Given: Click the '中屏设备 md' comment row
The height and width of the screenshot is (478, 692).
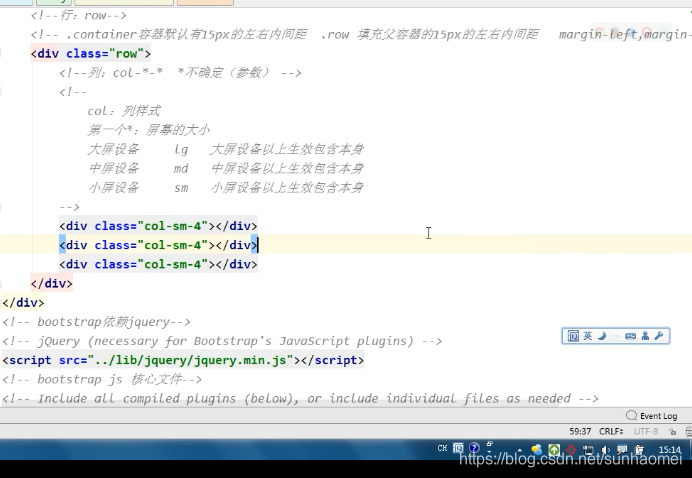Looking at the screenshot, I should click(226, 168).
